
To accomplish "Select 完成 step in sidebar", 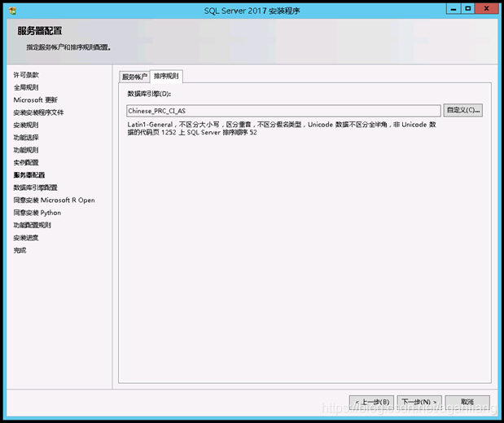I will [x=20, y=250].
